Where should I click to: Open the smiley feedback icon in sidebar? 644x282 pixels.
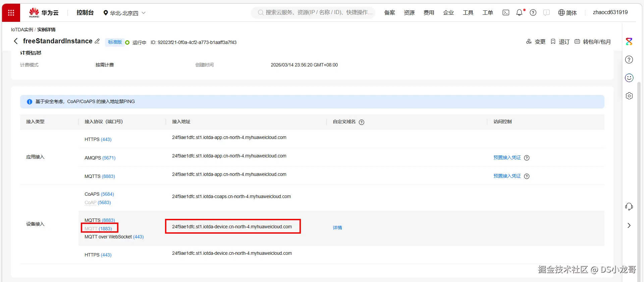coord(629,78)
